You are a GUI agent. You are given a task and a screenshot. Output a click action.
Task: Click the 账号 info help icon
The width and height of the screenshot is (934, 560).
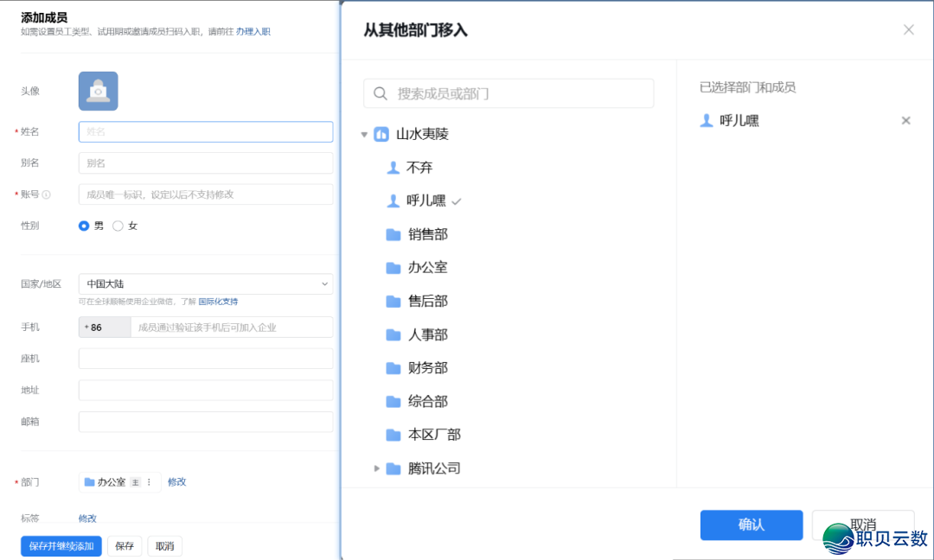click(47, 194)
